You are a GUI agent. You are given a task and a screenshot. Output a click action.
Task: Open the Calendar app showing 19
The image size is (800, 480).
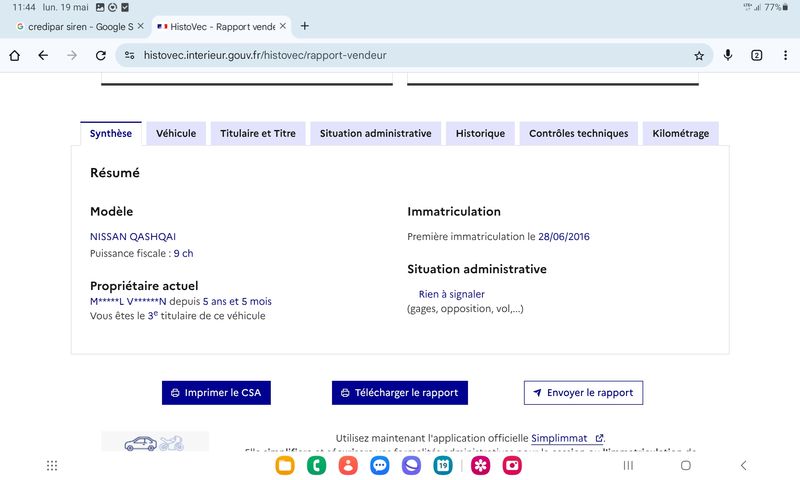(443, 465)
